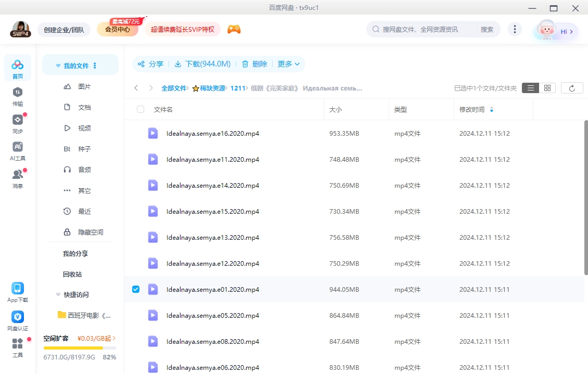Click the 工具 (Tools) sidebar icon
Viewport: 588px width, 374px height.
(17, 346)
